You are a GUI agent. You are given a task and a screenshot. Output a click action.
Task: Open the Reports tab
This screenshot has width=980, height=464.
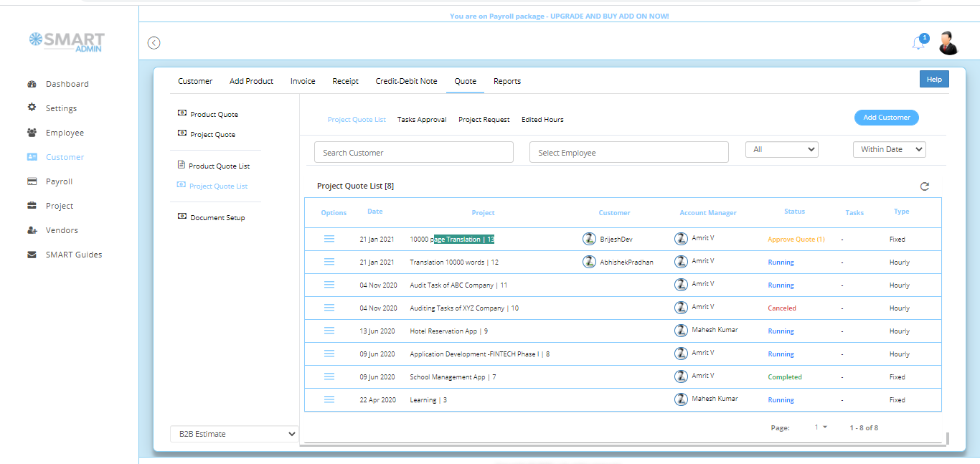point(507,81)
